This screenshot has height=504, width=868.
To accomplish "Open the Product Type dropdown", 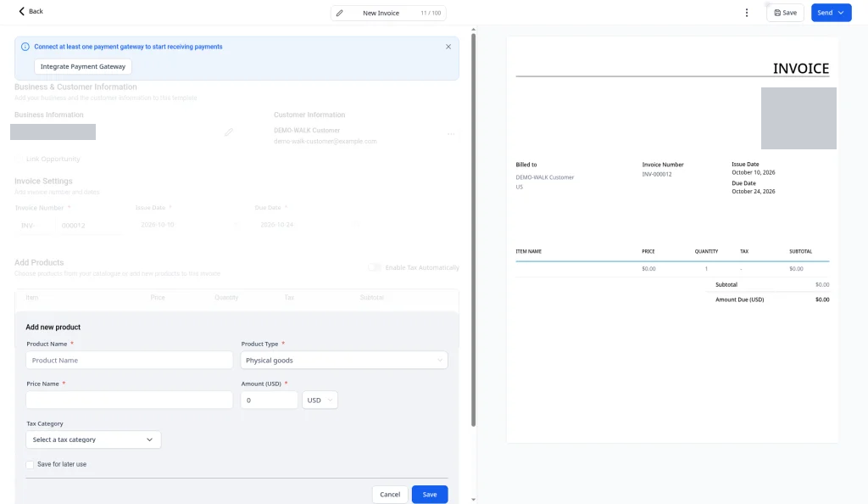I will [x=344, y=361].
